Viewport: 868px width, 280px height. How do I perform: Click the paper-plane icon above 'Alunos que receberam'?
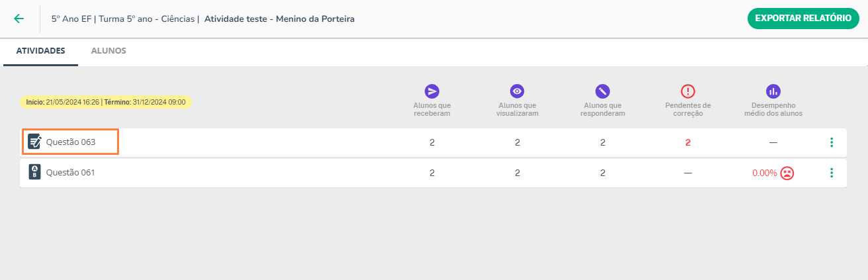(x=432, y=91)
